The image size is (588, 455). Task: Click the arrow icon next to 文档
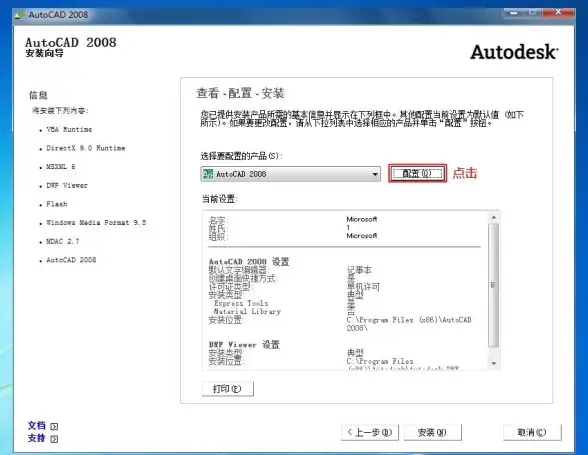(54, 426)
